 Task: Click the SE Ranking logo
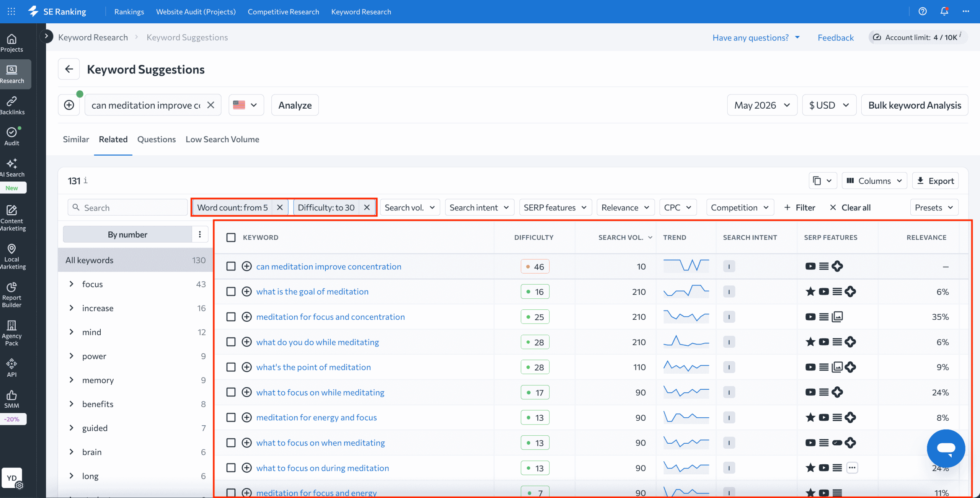[57, 11]
